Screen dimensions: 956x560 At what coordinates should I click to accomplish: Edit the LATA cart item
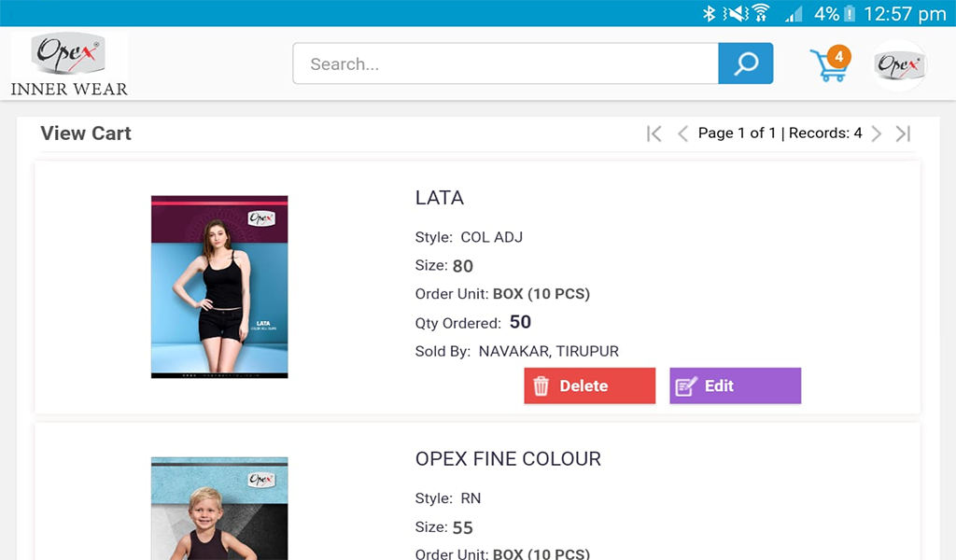click(736, 385)
